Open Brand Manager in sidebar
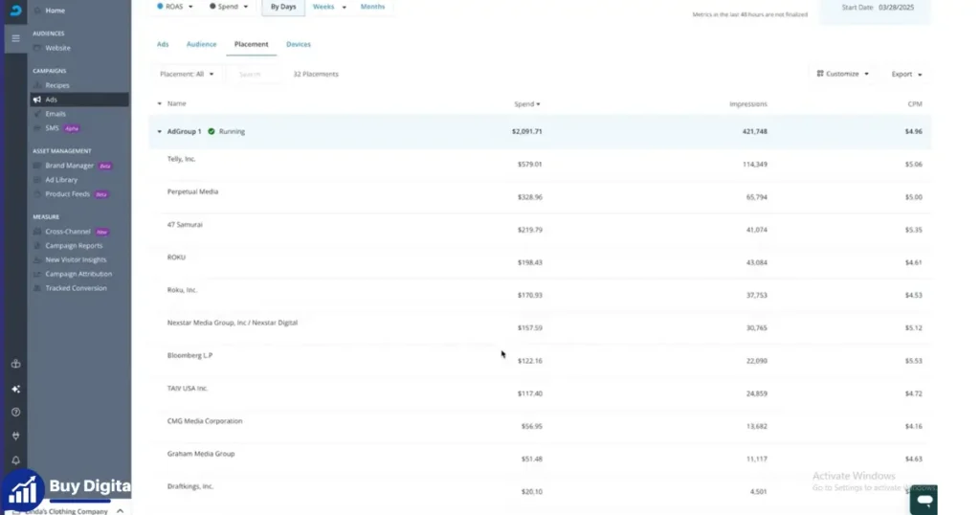Screen dimensions: 980x515 tap(69, 166)
